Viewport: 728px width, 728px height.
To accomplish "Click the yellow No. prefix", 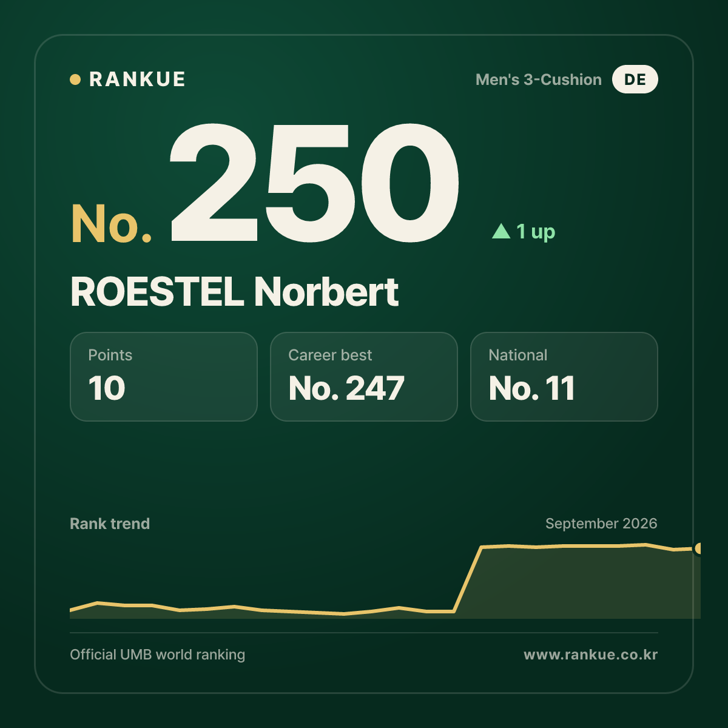I will (112, 224).
